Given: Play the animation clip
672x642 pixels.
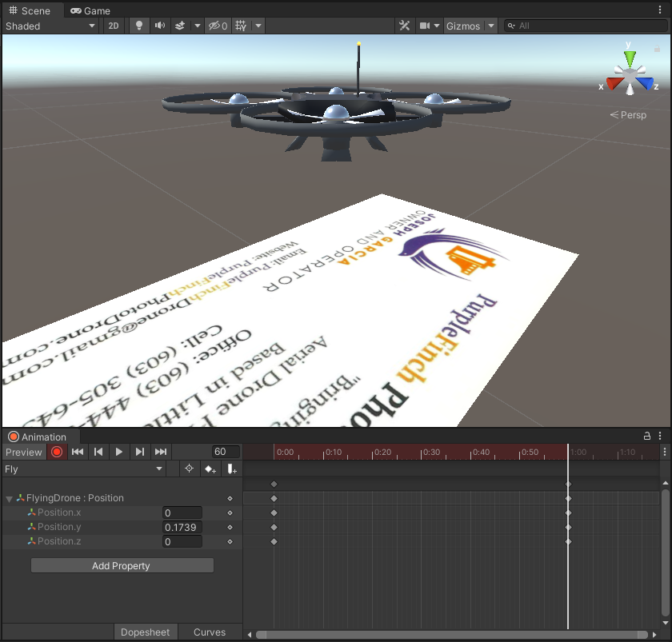Looking at the screenshot, I should click(x=118, y=453).
